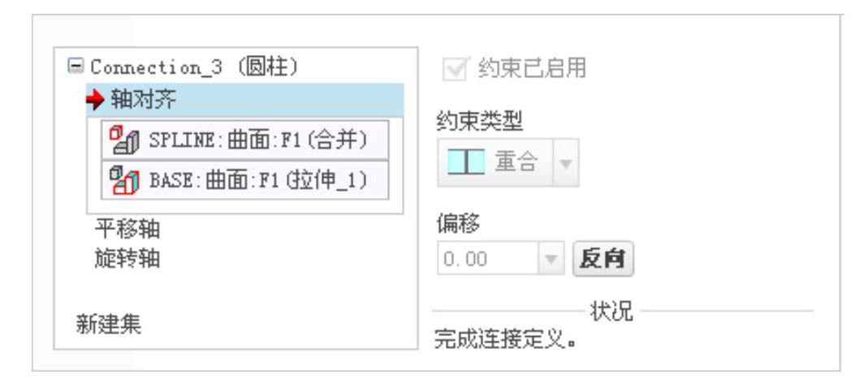The width and height of the screenshot is (868, 383).
Task: Open the 重合 constraint type combo box
Action: [x=508, y=163]
